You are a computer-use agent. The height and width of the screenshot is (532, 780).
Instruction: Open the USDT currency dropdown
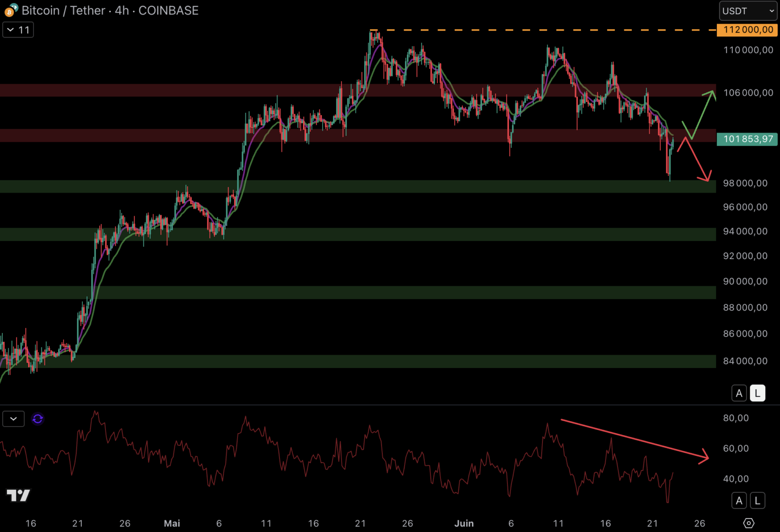(748, 11)
